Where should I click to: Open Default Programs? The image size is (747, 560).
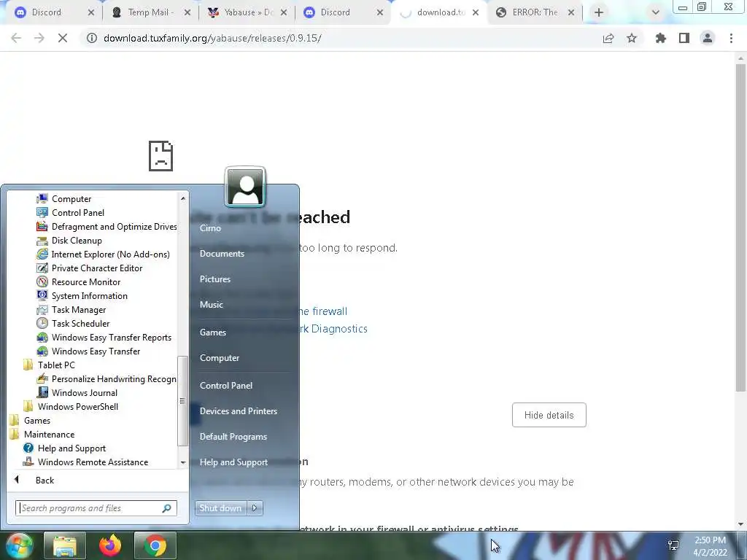pos(233,437)
